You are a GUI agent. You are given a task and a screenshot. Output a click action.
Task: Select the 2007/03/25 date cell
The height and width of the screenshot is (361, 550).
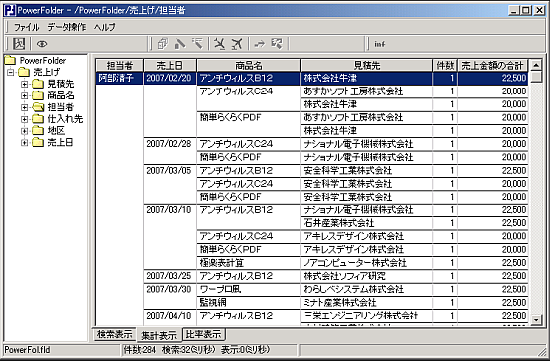point(170,276)
